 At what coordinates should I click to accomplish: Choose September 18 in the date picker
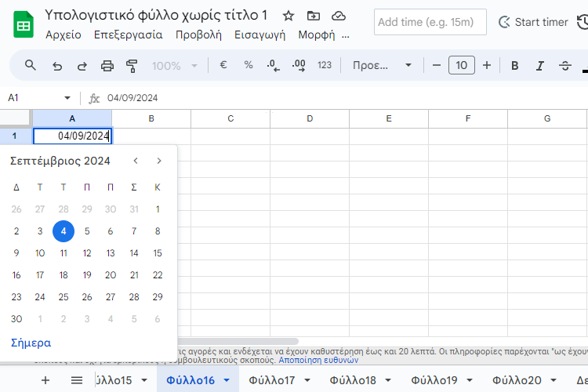(x=64, y=275)
